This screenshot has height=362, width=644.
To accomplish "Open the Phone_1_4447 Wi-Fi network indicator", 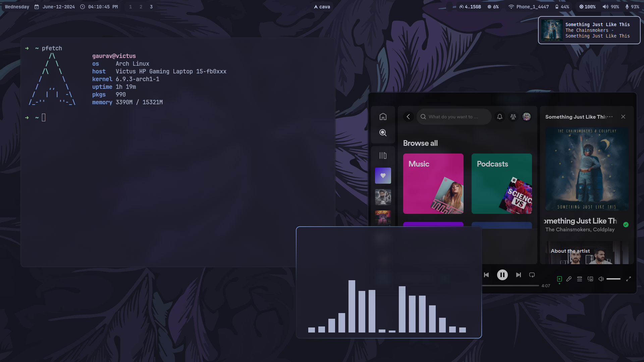I will (529, 7).
